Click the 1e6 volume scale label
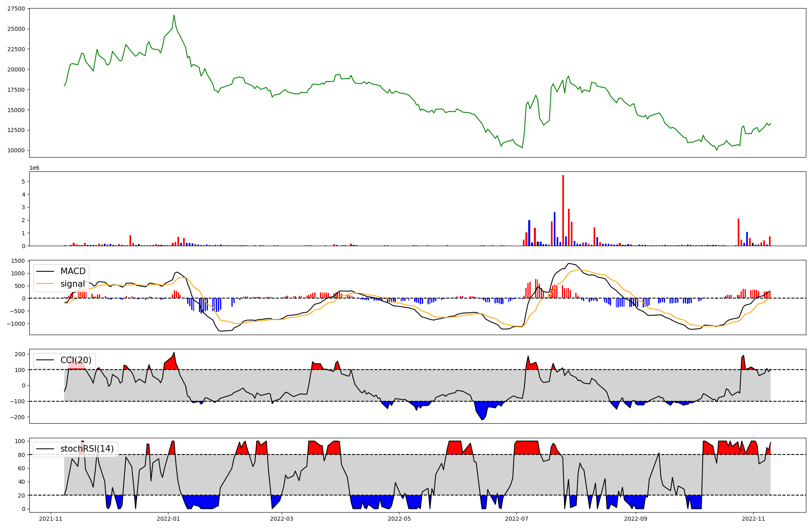812x528 pixels. point(35,168)
